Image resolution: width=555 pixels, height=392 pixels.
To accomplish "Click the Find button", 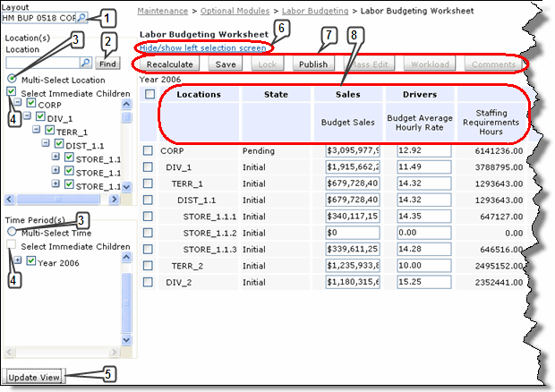I will tap(108, 64).
